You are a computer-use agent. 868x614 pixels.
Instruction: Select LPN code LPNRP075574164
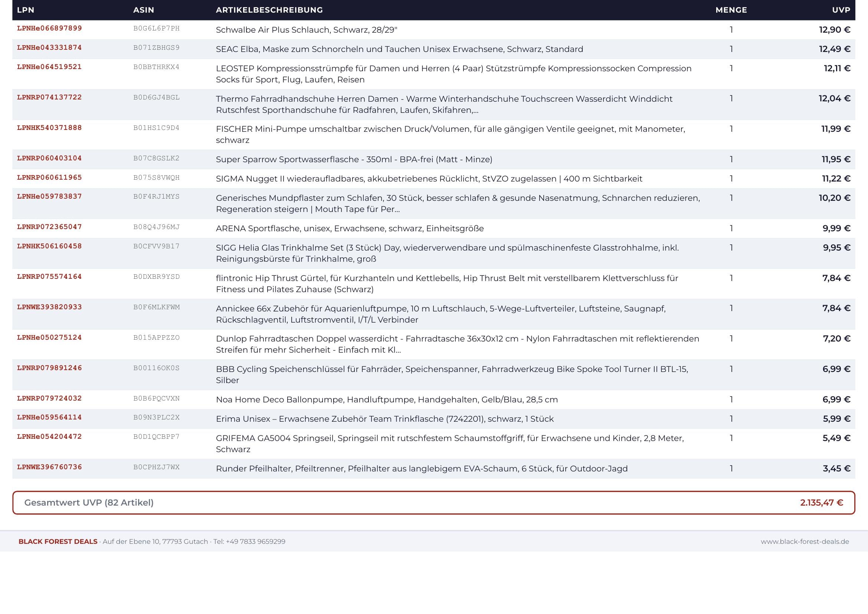[49, 277]
